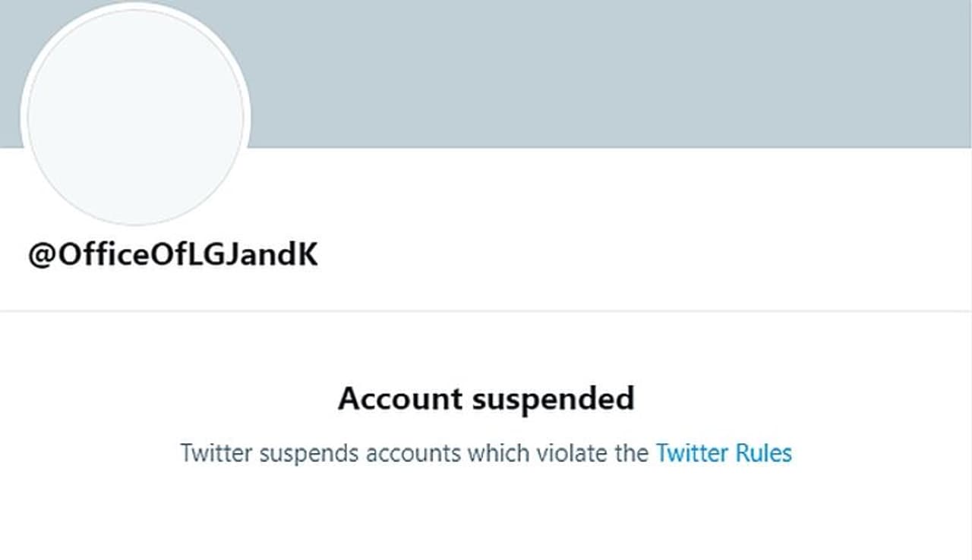Click the "@" symbol in the handle

(41, 256)
